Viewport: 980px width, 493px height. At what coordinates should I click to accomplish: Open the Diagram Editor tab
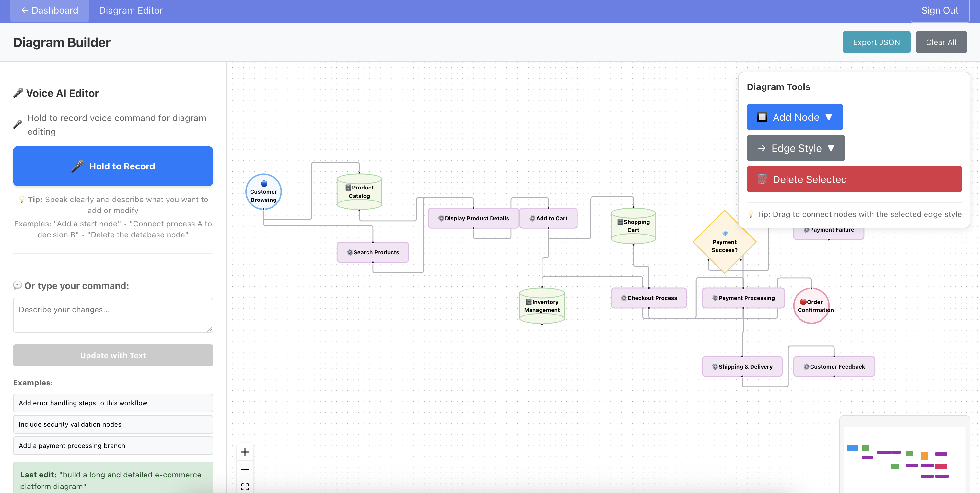click(x=131, y=11)
